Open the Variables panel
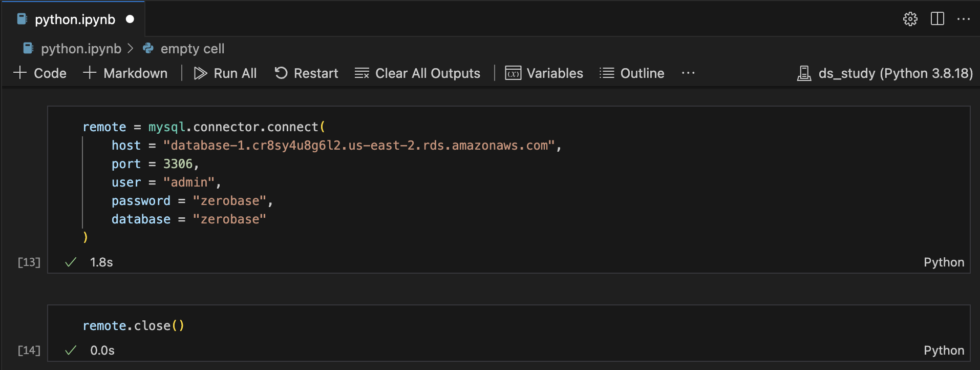Viewport: 980px width, 370px height. (x=544, y=73)
